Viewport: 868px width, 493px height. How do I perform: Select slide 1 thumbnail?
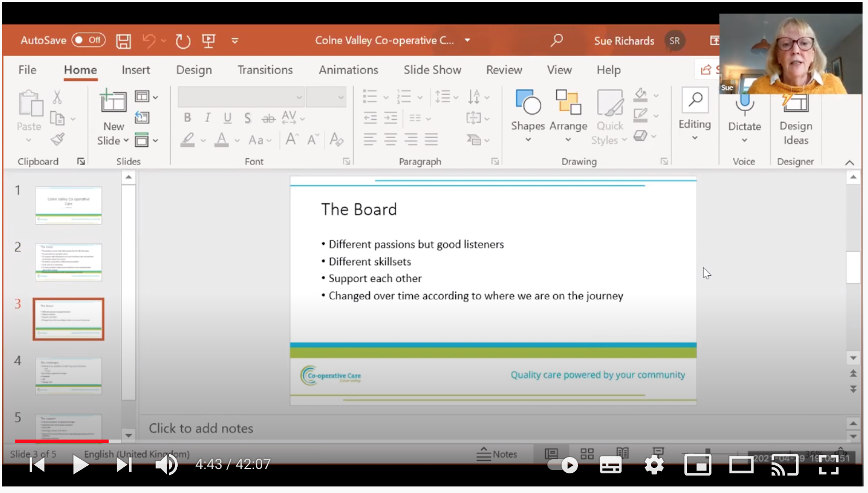point(69,205)
